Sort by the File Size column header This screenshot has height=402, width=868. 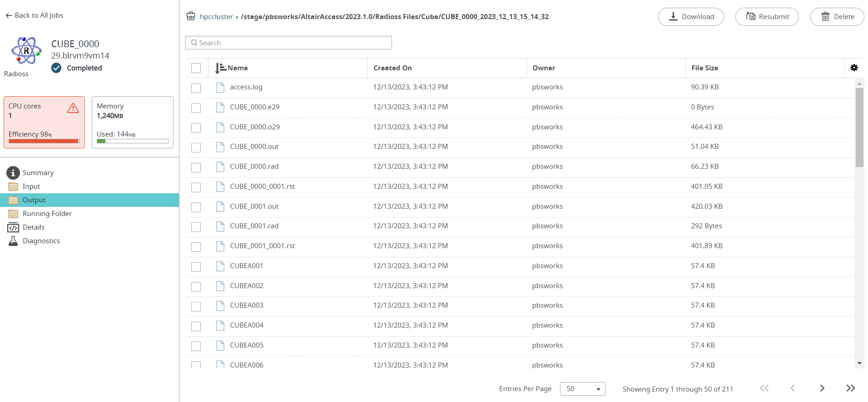(x=704, y=68)
